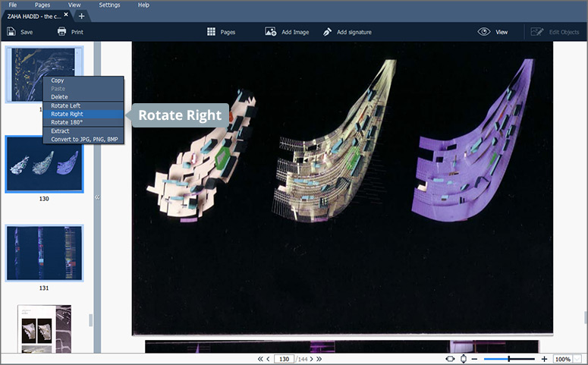Choose Extract in context menu
588x365 pixels.
coord(83,131)
